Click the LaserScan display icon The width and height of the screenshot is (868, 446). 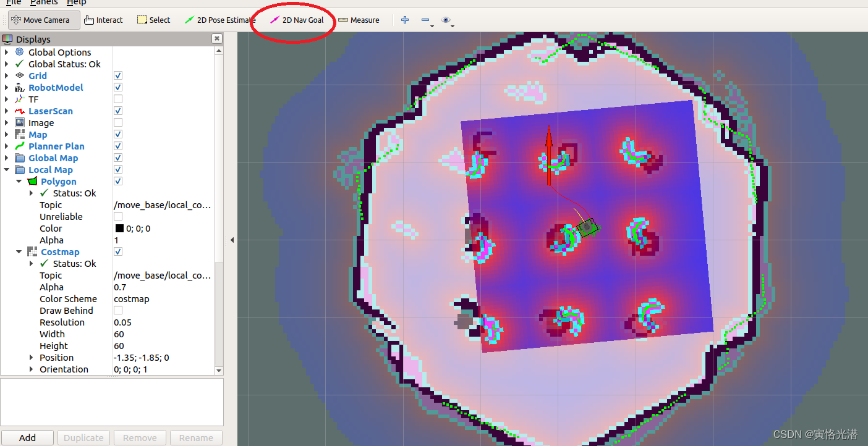click(x=20, y=111)
